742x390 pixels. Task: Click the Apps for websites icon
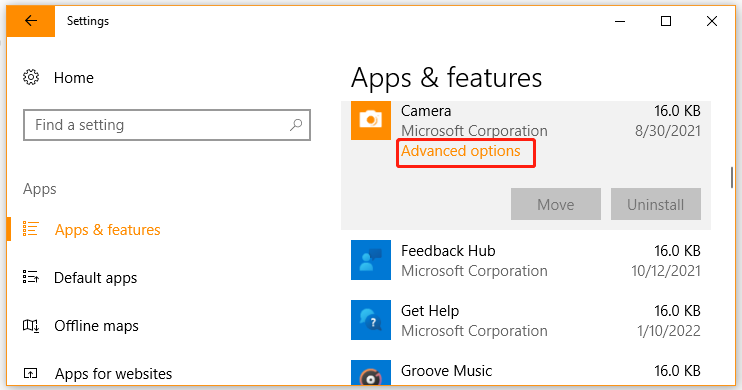pos(31,373)
